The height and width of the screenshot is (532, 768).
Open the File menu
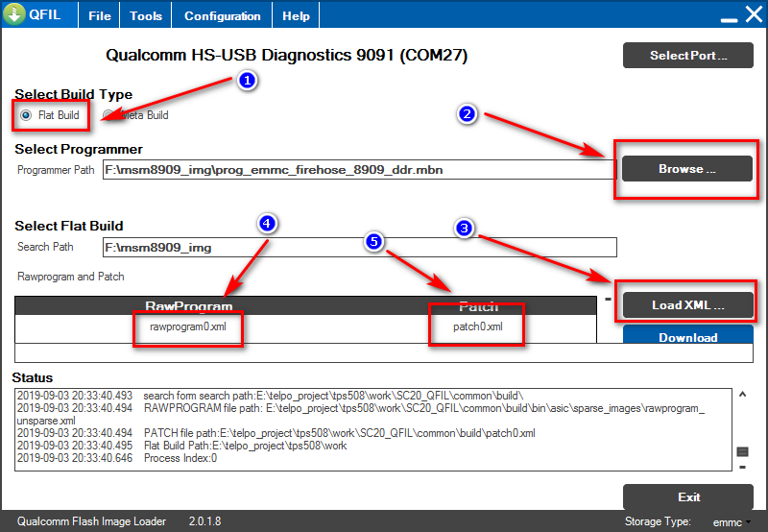point(100,15)
